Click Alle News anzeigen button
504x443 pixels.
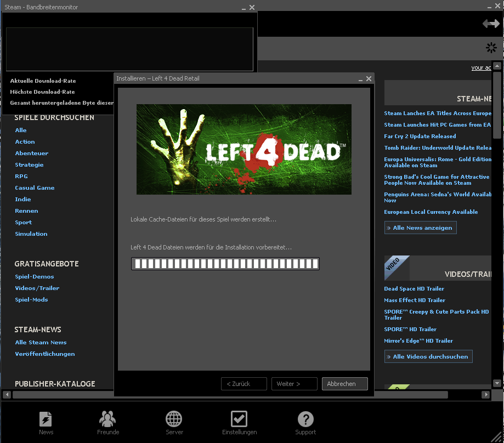pyautogui.click(x=421, y=228)
